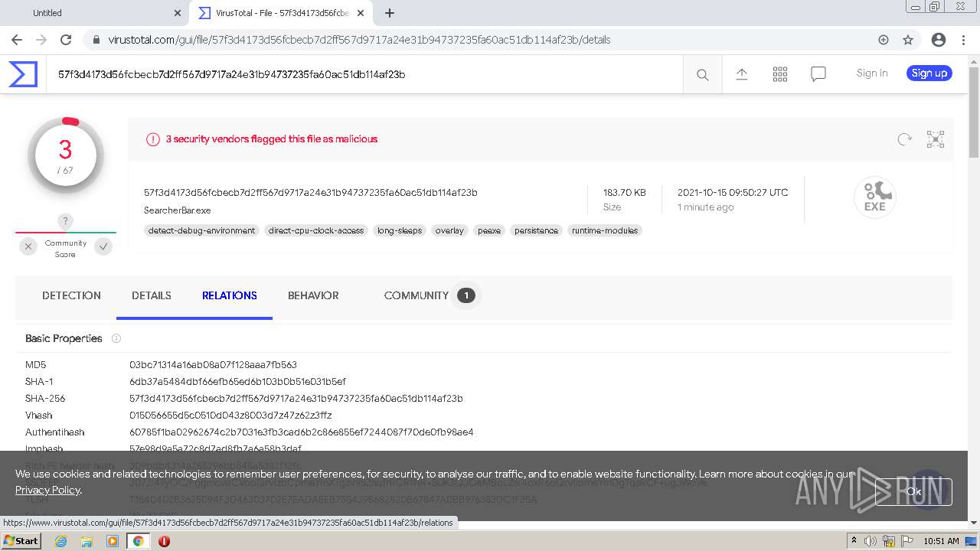Show hidden tray icons arrow
980x551 pixels.
coord(854,540)
